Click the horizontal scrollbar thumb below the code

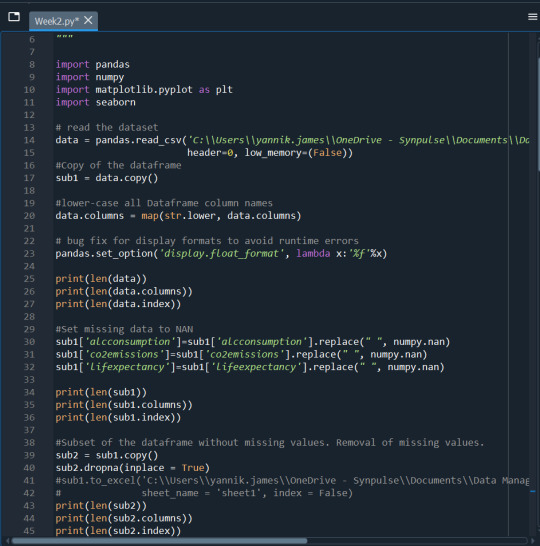click(x=159, y=541)
